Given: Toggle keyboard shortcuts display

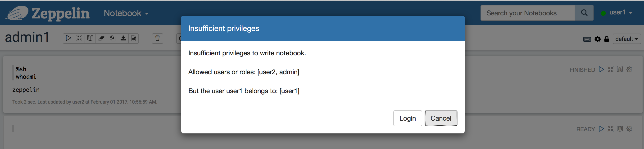Looking at the screenshot, I should [x=587, y=39].
